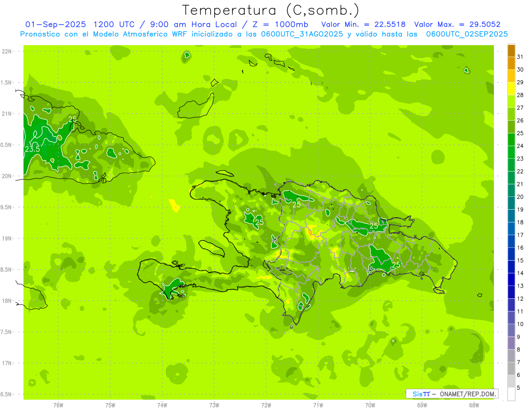
Task: Click the '76W' longitude label
Action: tap(58, 405)
